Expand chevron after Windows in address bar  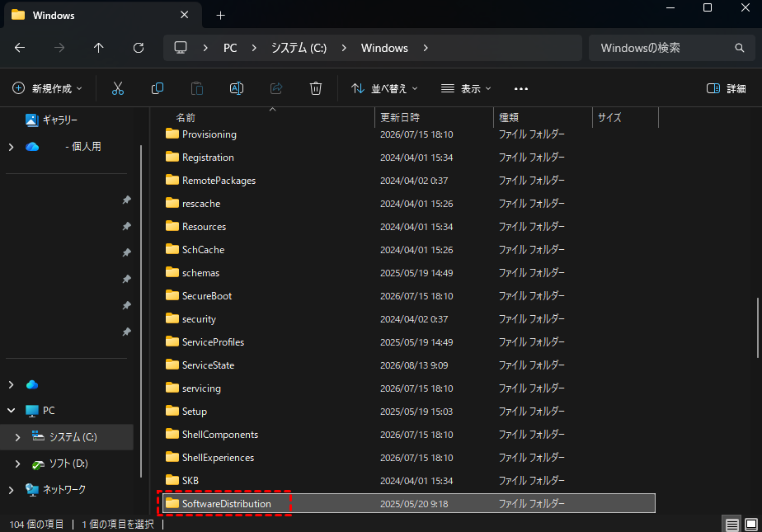tap(426, 48)
